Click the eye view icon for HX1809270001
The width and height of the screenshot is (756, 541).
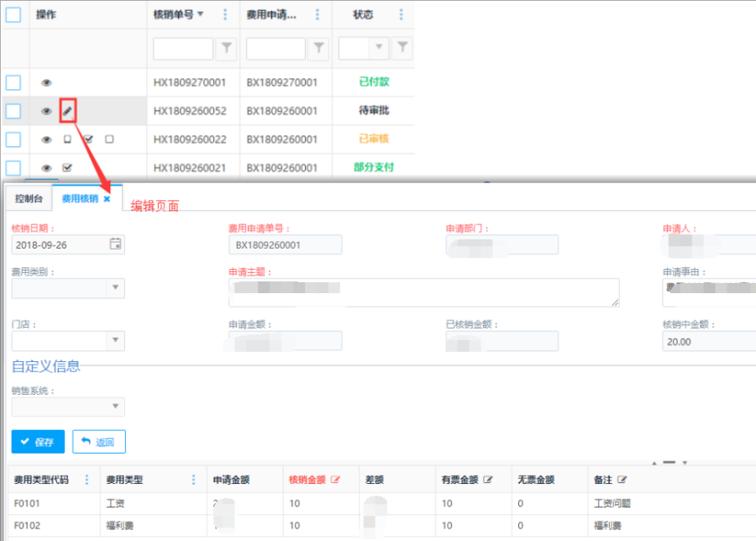(x=46, y=82)
